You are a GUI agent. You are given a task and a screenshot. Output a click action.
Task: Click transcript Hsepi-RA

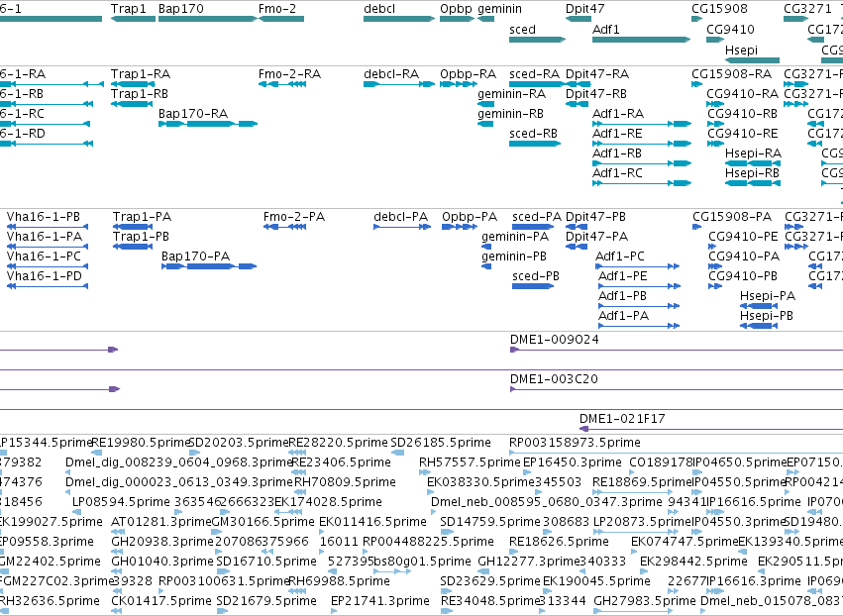click(753, 154)
